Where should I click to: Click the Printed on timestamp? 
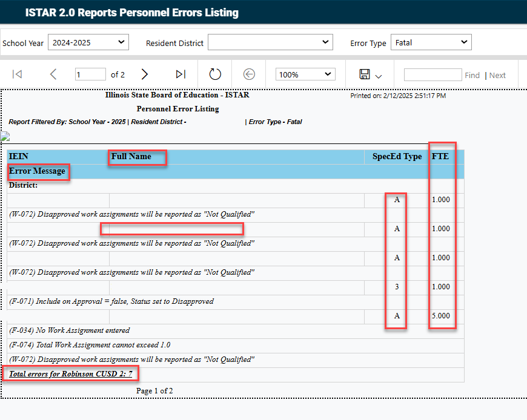[x=398, y=96]
